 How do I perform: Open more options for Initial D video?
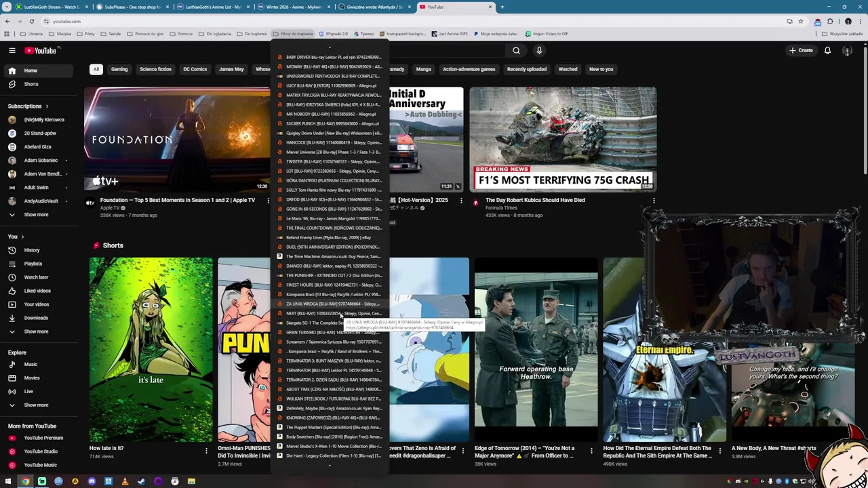pyautogui.click(x=461, y=201)
